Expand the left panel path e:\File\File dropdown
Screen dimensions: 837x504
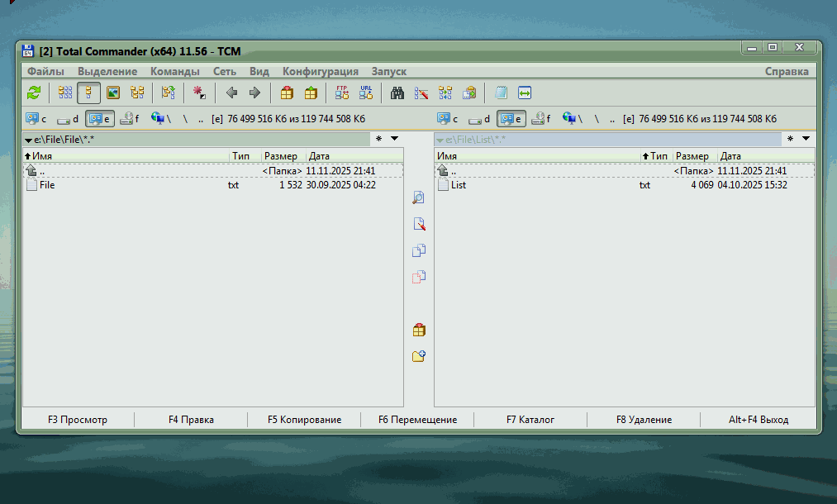pos(29,140)
